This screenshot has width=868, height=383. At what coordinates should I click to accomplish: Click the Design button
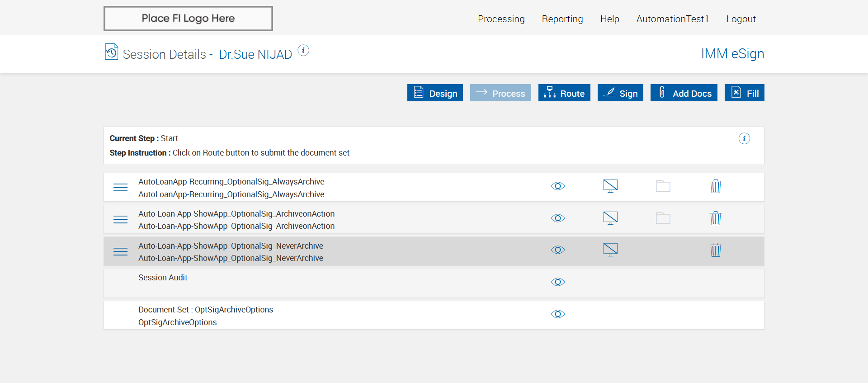click(x=435, y=93)
